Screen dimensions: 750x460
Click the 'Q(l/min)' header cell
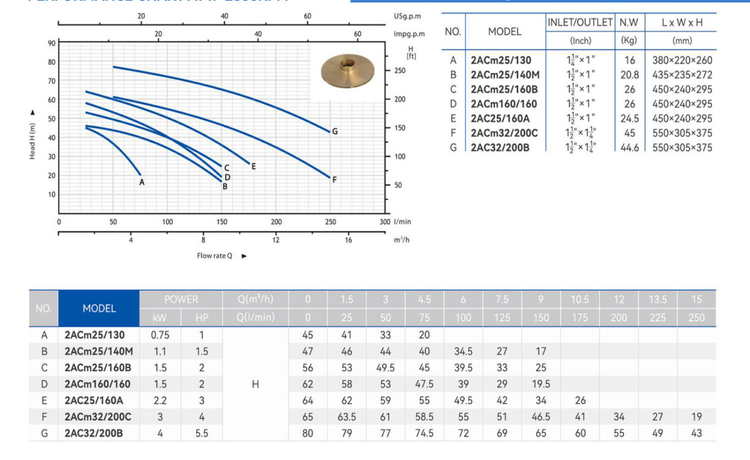[x=255, y=318]
